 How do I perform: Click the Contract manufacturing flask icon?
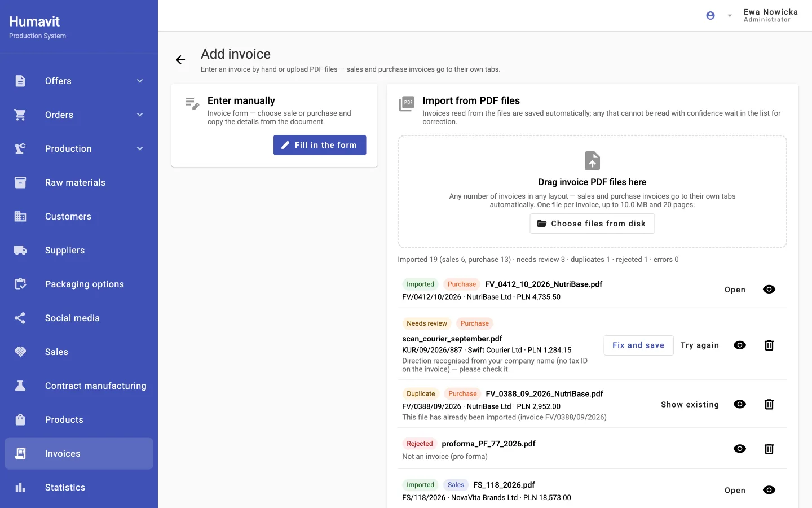20,386
